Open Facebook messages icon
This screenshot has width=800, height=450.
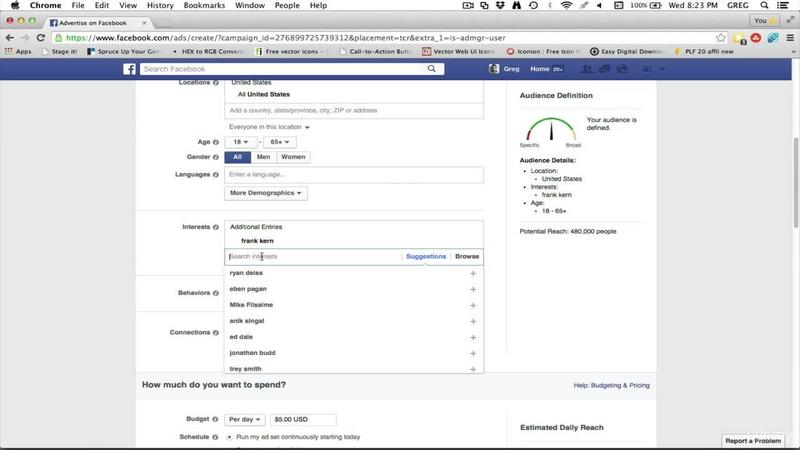click(605, 69)
